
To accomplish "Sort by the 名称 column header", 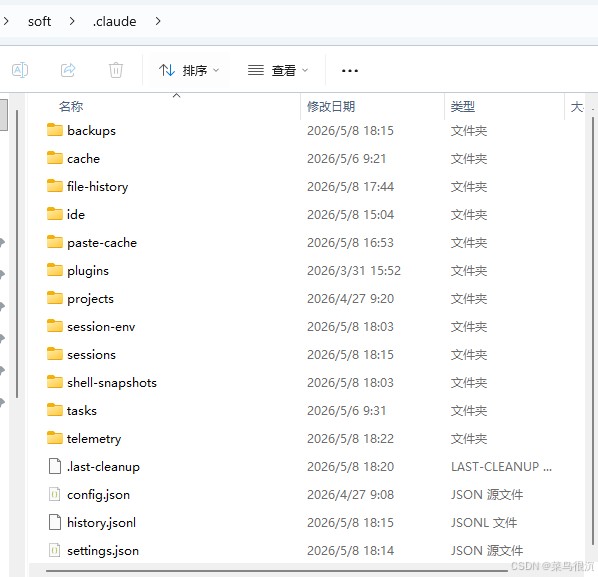I will [71, 106].
